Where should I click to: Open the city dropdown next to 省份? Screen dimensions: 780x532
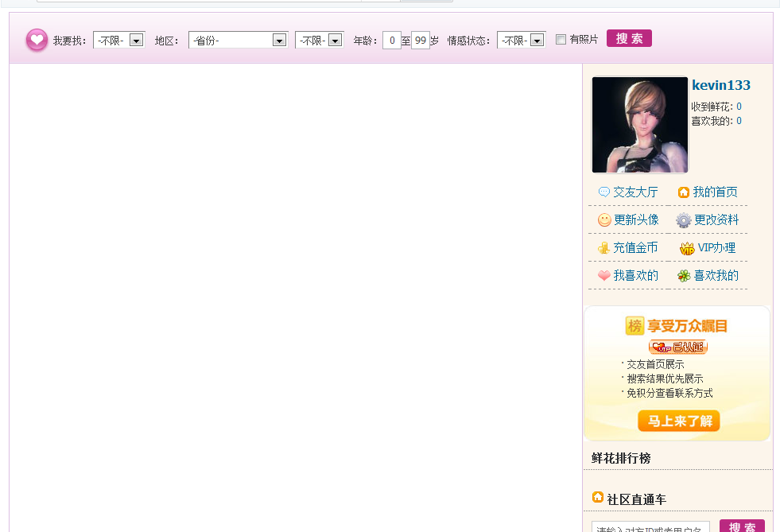319,40
